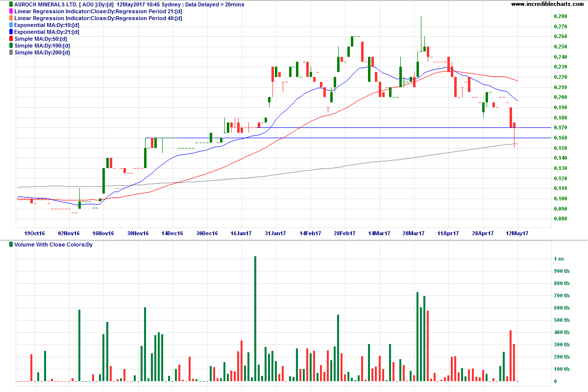Click the 14Dec16 date label
This screenshot has width=588, height=392.
click(x=172, y=233)
